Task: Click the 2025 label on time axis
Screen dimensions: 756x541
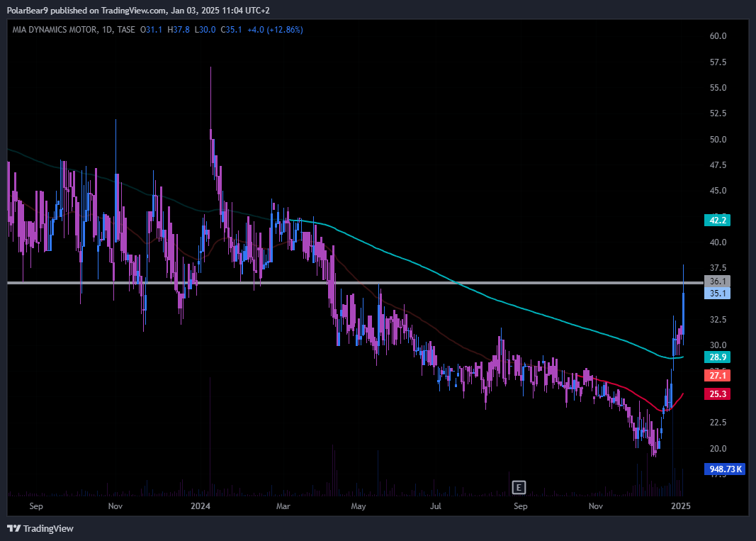Action: [680, 506]
